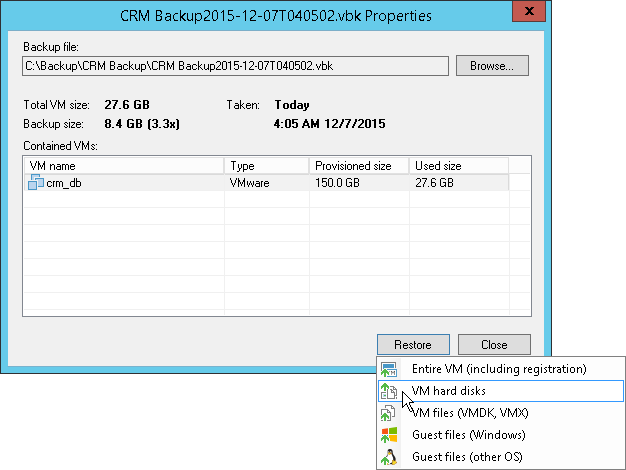The image size is (626, 470).
Task: Focus the Backup file path field
Action: (235, 66)
